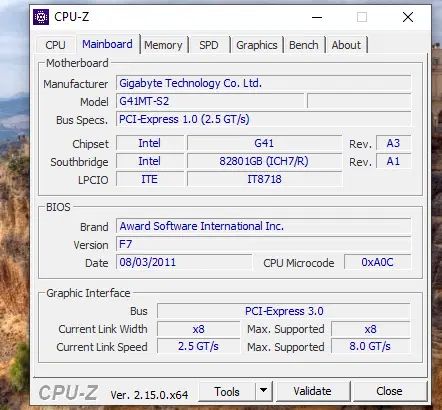The image size is (442, 410).
Task: Click Graphic Interface Bus PCI-Express 3.0 field
Action: (284, 311)
